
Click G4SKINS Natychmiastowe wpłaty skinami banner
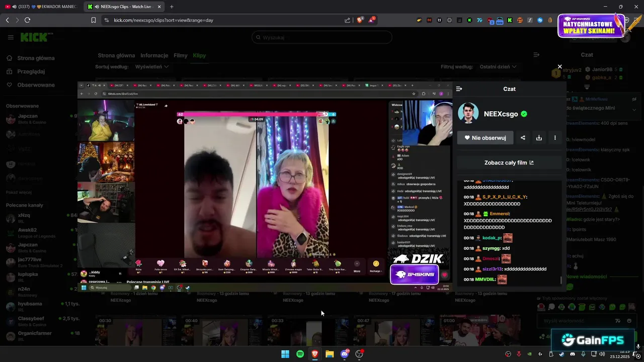tap(590, 26)
